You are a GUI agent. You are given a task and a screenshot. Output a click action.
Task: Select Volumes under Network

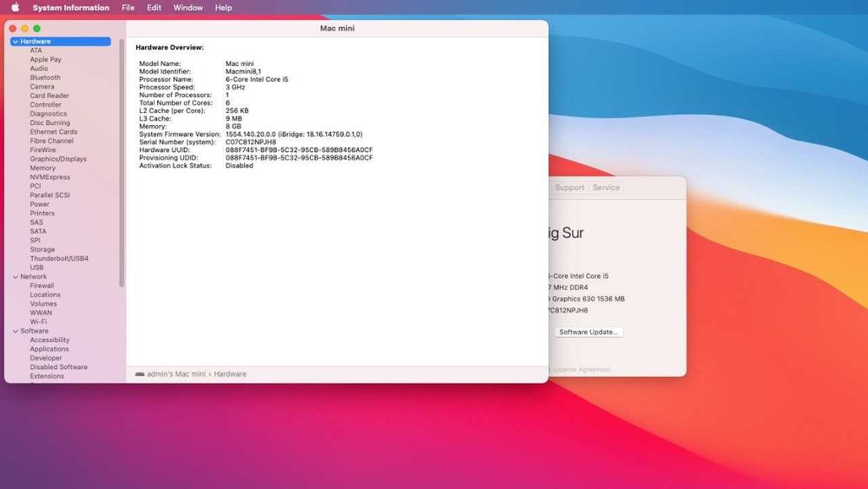pyautogui.click(x=43, y=303)
